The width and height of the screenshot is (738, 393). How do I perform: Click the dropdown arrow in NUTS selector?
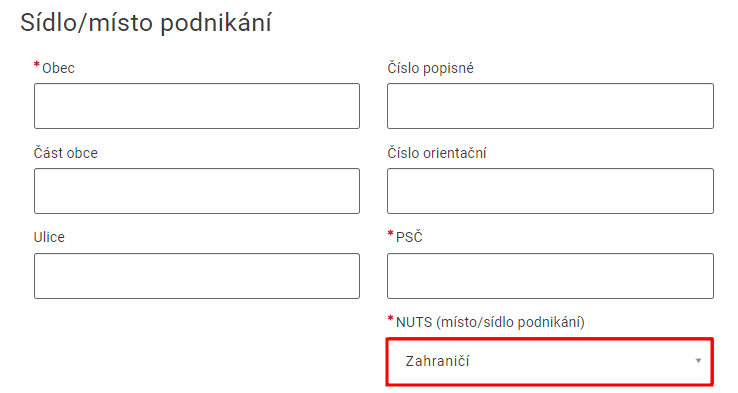[x=698, y=361]
